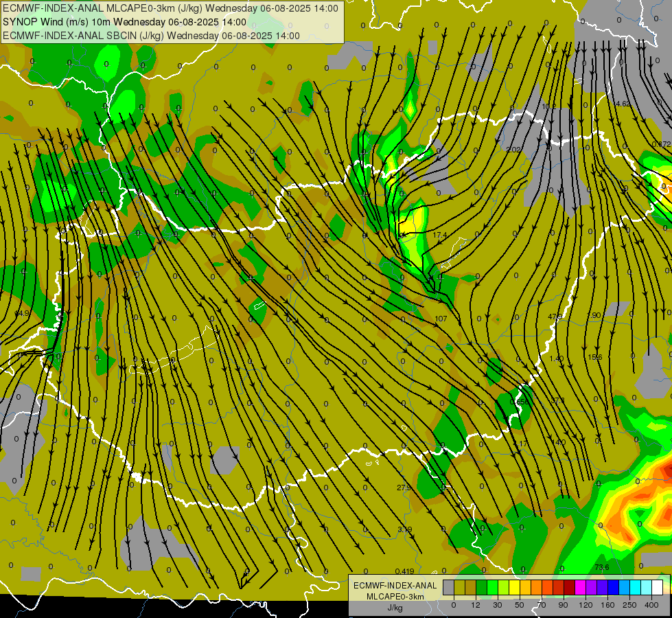The width and height of the screenshot is (672, 618).
Task: Click the cyan swatch above the 250 tick
Action: coord(635,587)
